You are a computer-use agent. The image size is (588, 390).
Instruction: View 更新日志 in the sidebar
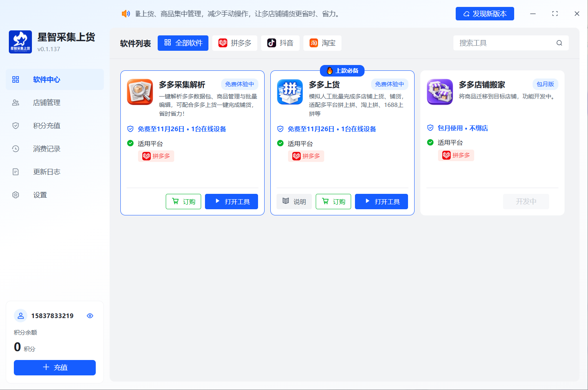coord(55,172)
